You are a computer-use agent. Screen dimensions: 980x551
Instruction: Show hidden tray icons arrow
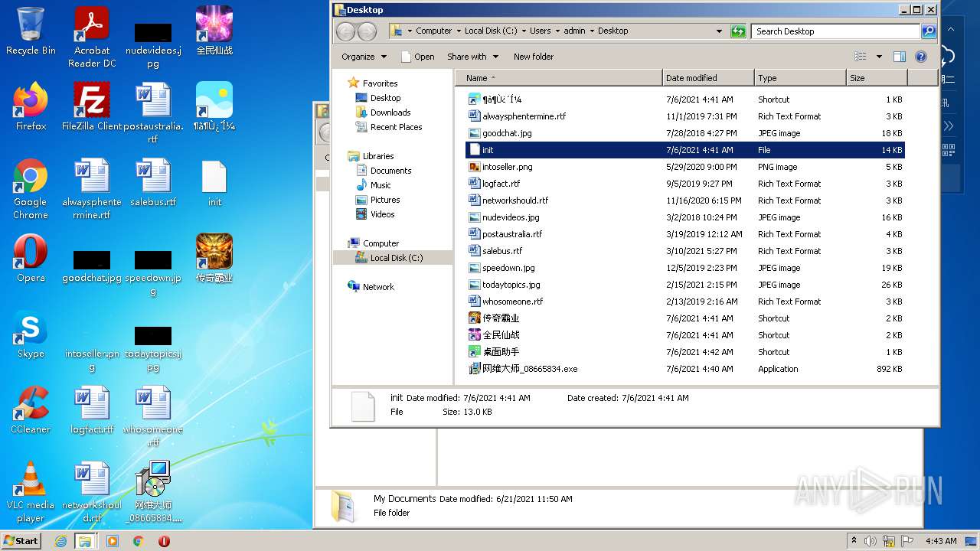tap(854, 540)
